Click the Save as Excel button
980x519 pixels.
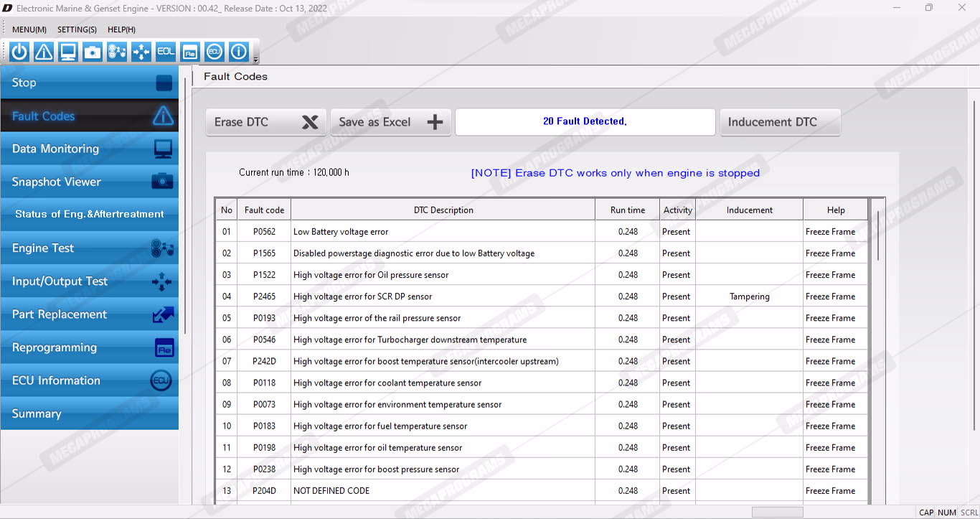point(390,122)
